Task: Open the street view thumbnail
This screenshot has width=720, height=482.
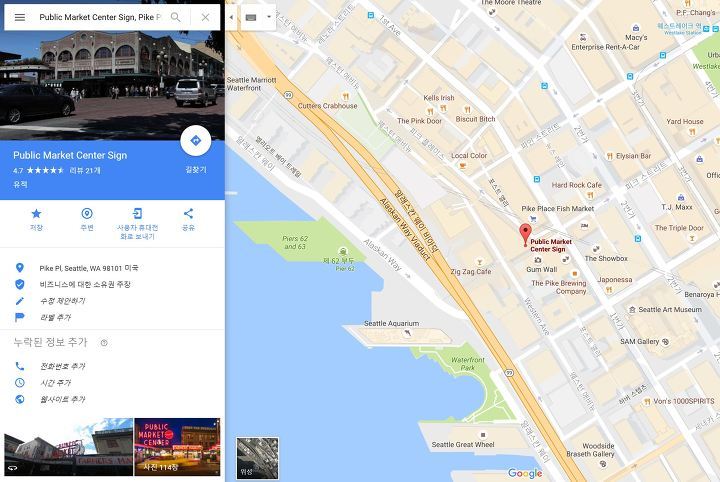Action: coord(68,447)
